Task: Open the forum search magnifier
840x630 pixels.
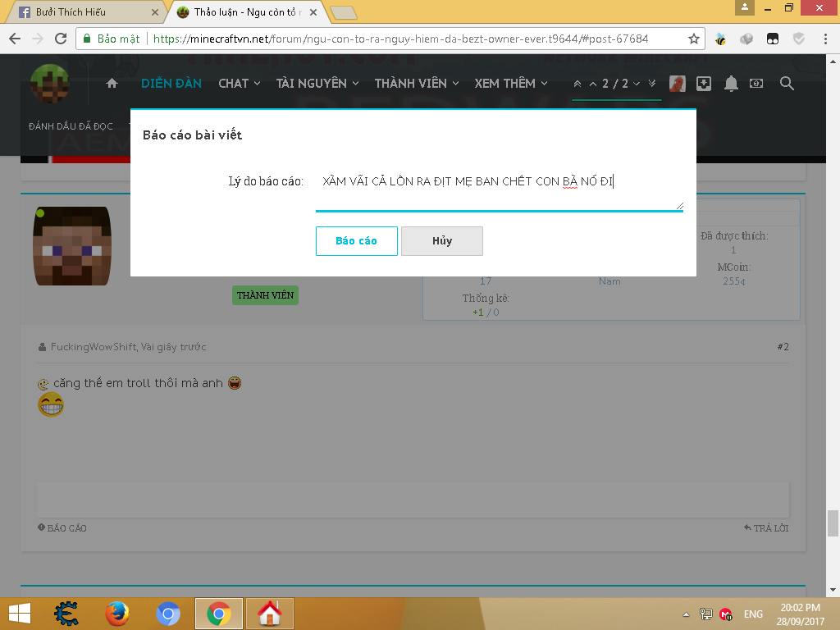Action: click(787, 83)
